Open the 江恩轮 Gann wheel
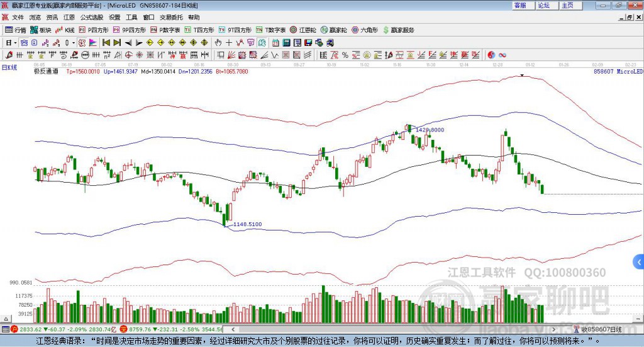The width and height of the screenshot is (644, 347). 303,30
